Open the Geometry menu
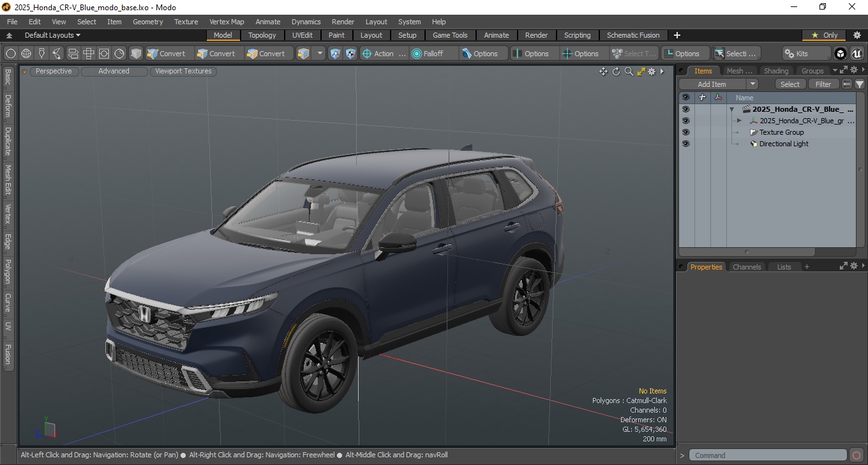 (147, 22)
